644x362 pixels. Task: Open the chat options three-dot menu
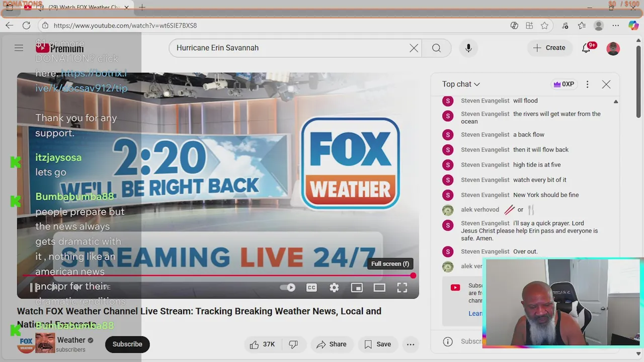click(587, 84)
